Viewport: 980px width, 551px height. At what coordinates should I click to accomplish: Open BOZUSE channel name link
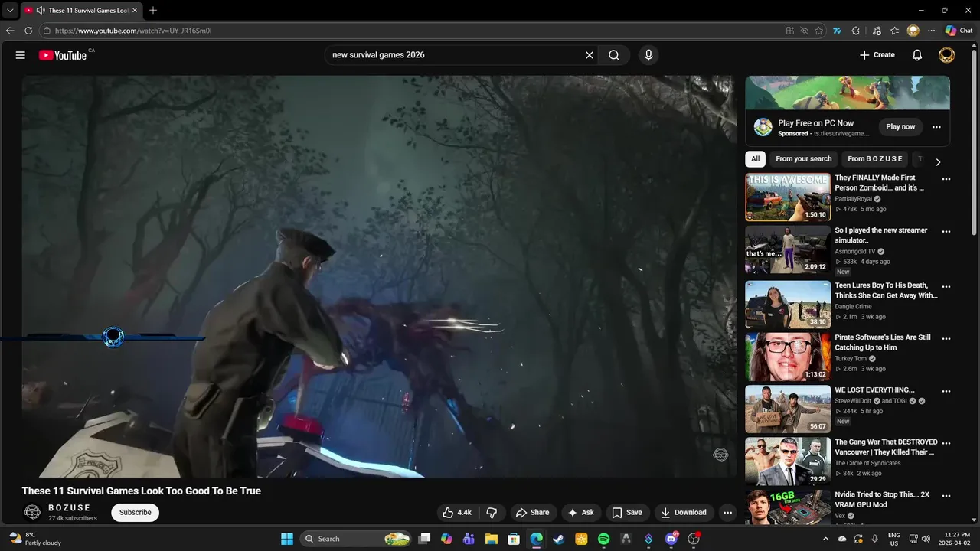70,507
